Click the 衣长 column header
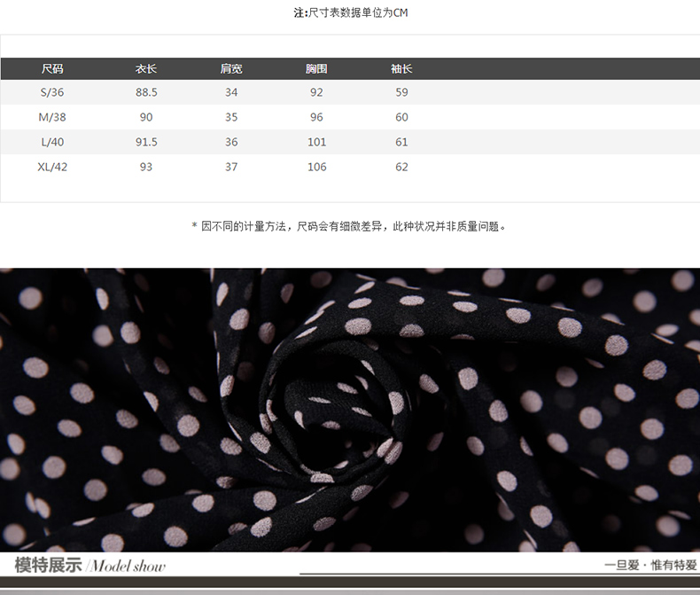The height and width of the screenshot is (595, 700). tap(146, 69)
